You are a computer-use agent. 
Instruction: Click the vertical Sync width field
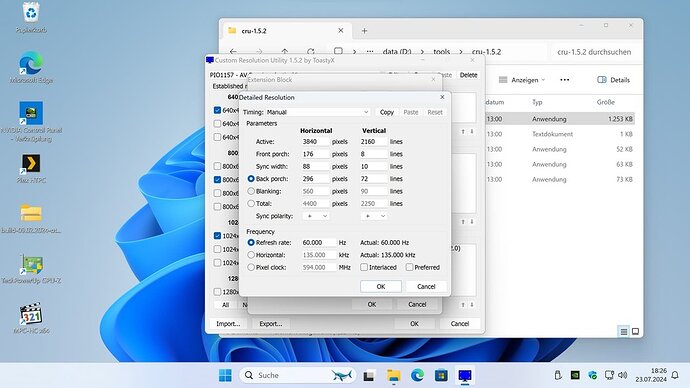coord(374,166)
